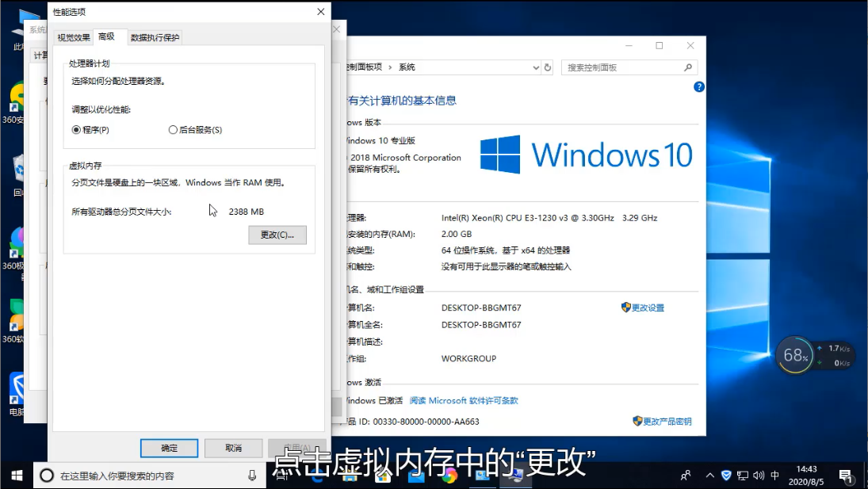Click 取消 in the 性能选项 dialog
The height and width of the screenshot is (489, 868).
tap(234, 448)
